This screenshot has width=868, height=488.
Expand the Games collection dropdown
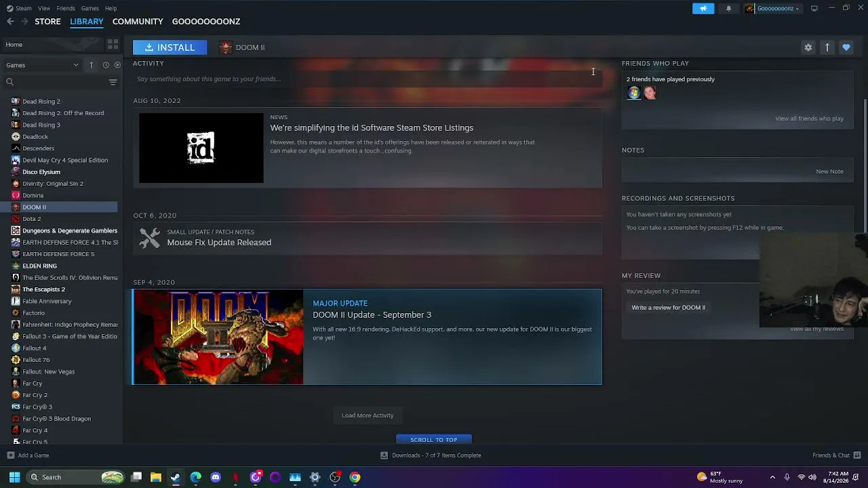click(x=42, y=65)
